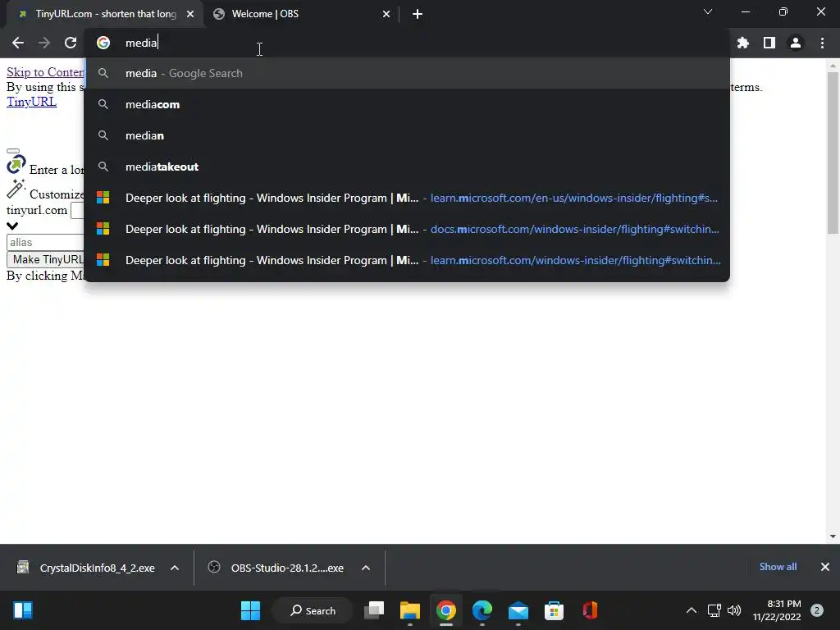Open File Explorer from taskbar
840x630 pixels.
410,610
